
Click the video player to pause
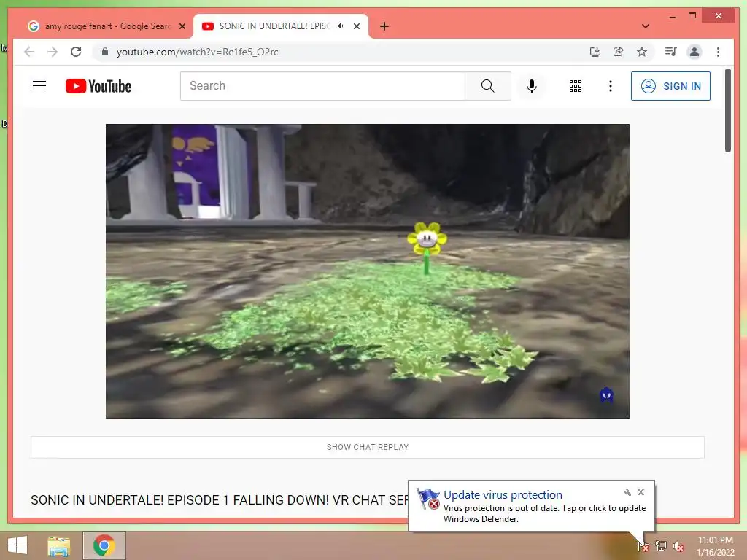368,271
